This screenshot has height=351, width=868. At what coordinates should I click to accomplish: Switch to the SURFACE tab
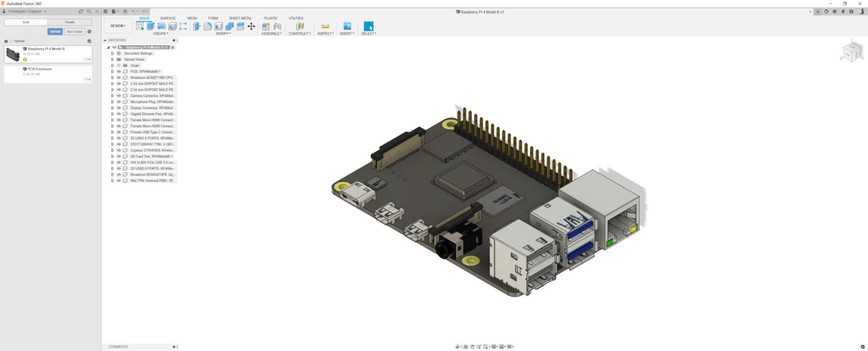(168, 18)
